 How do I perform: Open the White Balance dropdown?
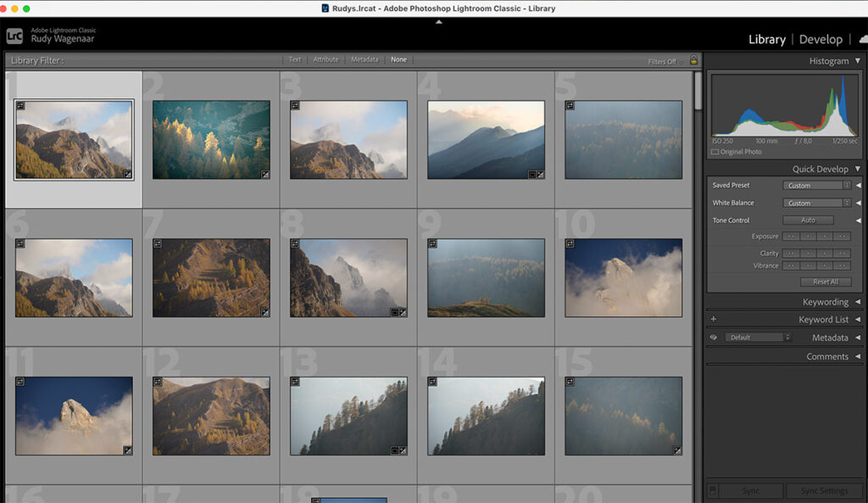point(816,204)
